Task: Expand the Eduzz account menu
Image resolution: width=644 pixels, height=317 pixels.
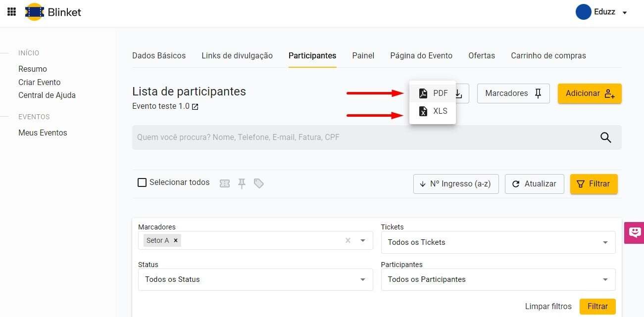Action: coord(624,12)
